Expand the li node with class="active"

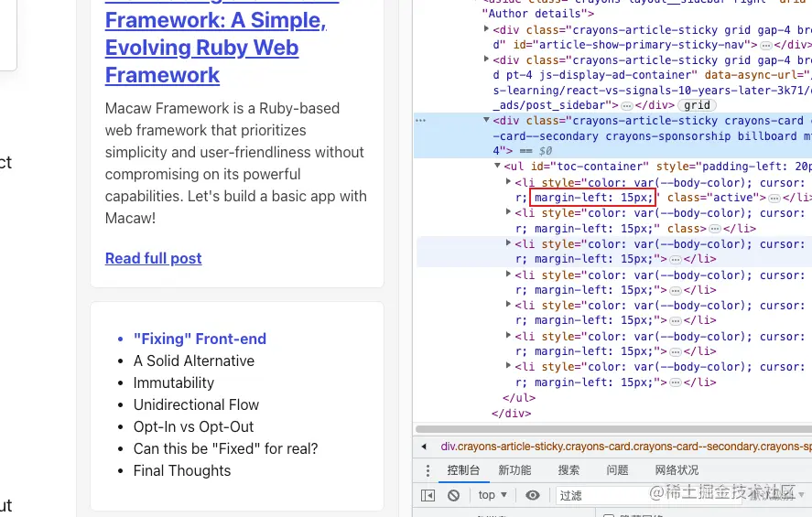click(x=508, y=182)
